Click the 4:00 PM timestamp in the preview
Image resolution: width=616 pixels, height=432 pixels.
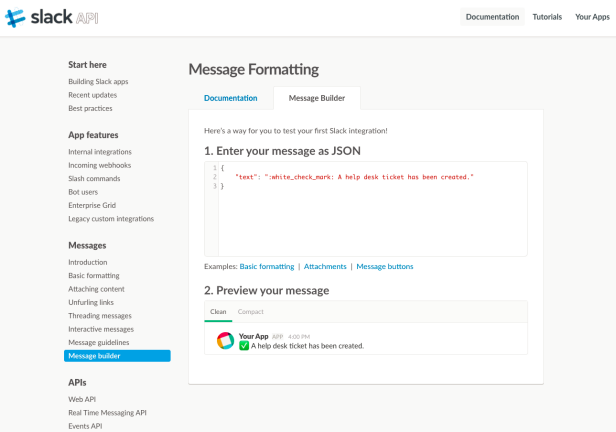coord(299,337)
